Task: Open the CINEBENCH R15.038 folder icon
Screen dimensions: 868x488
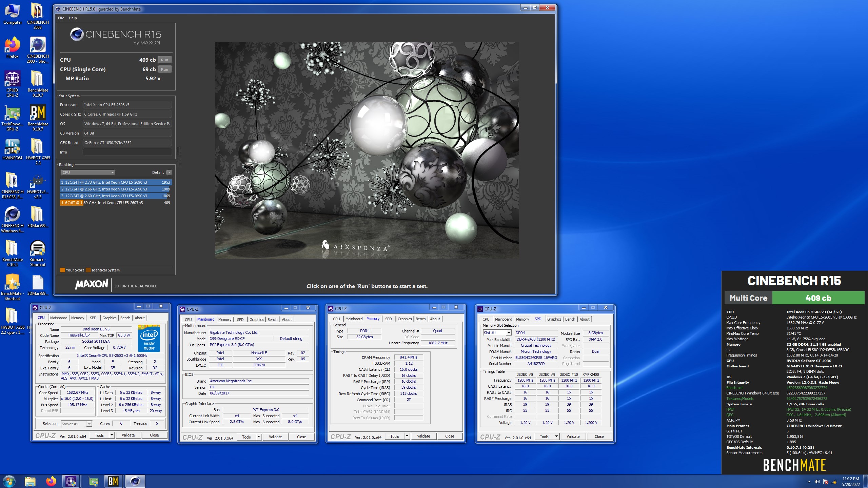Action: [13, 186]
